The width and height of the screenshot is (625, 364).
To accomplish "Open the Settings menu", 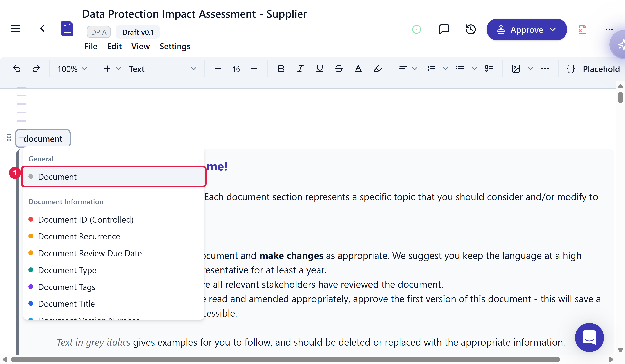I will tap(175, 46).
